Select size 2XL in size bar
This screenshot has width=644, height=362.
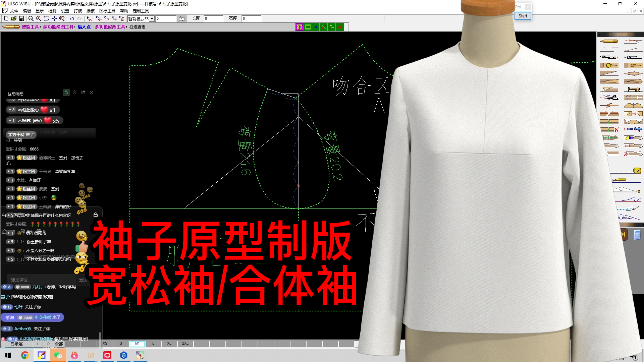click(185, 344)
